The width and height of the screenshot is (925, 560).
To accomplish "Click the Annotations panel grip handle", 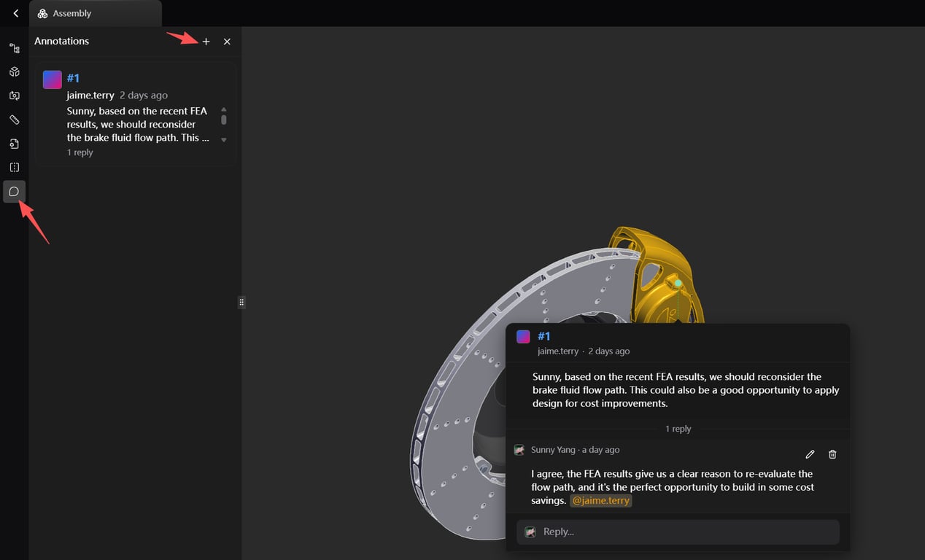I will 241,302.
